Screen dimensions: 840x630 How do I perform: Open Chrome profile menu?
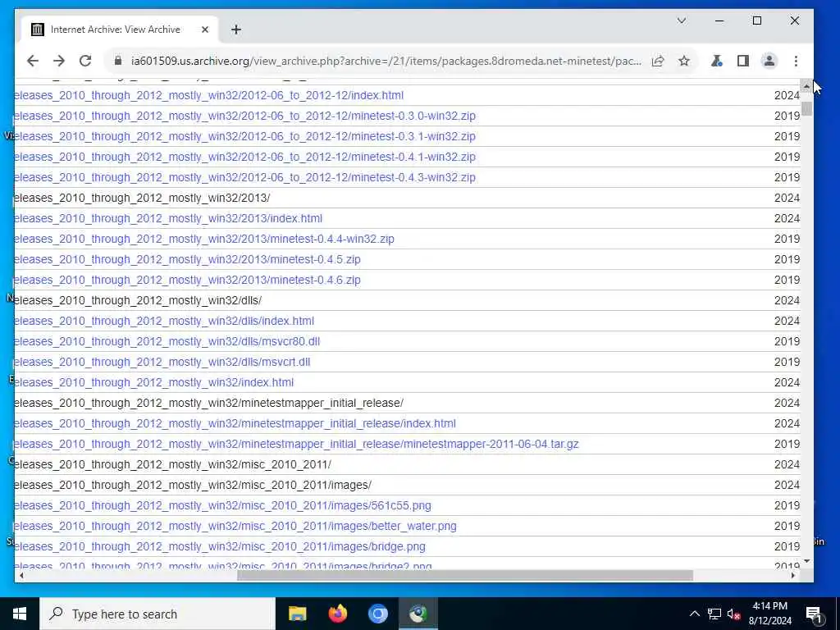[769, 61]
